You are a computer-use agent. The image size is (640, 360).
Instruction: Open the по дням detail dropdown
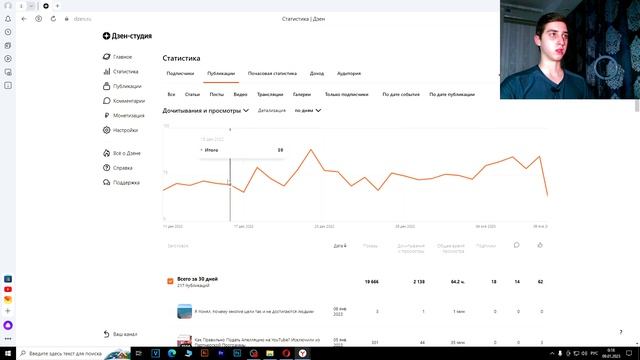coord(308,111)
